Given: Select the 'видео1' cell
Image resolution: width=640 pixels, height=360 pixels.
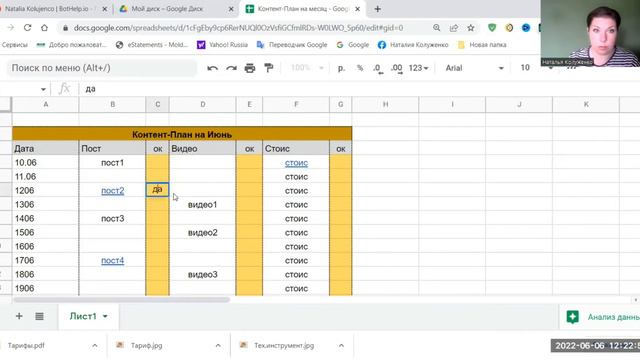Looking at the screenshot, I should coord(202,204).
